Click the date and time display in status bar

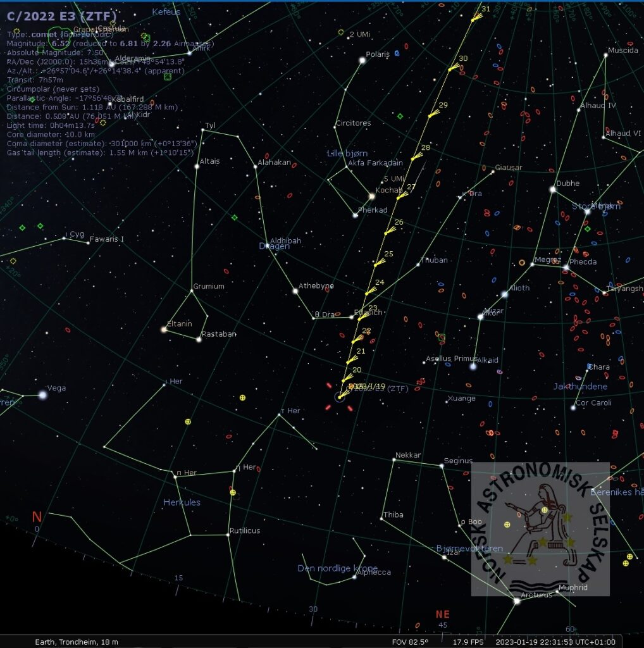pyautogui.click(x=555, y=642)
